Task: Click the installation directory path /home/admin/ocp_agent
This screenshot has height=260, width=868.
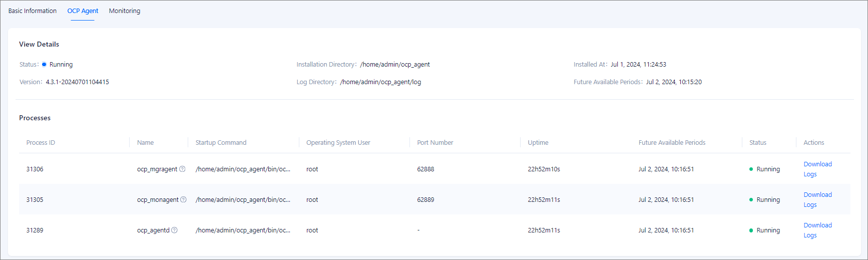Action: pos(395,65)
